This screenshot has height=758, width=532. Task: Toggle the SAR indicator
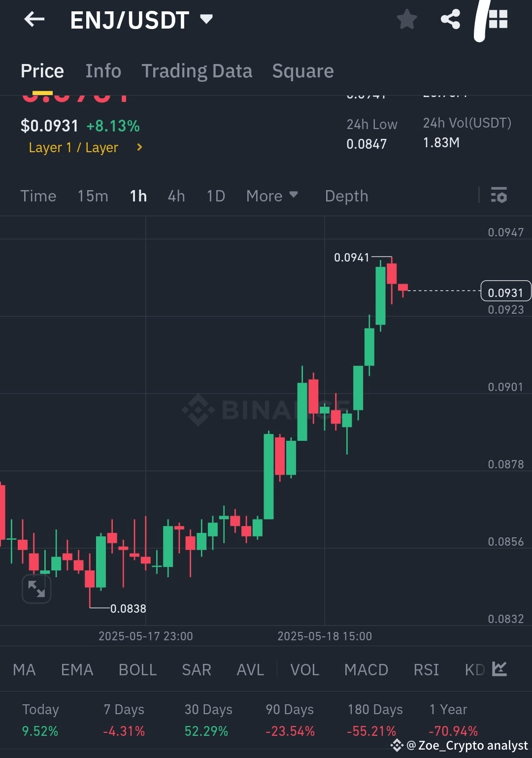[196, 670]
